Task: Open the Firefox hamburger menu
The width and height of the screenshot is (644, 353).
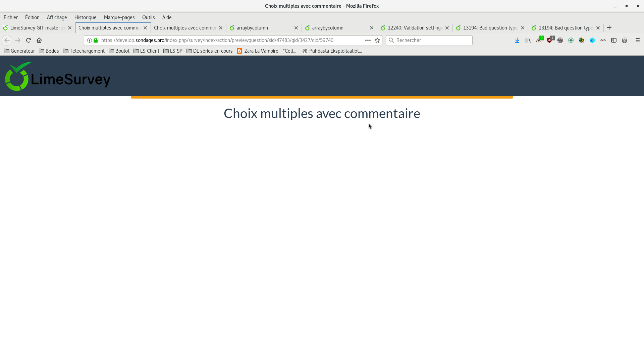Action: pyautogui.click(x=638, y=40)
